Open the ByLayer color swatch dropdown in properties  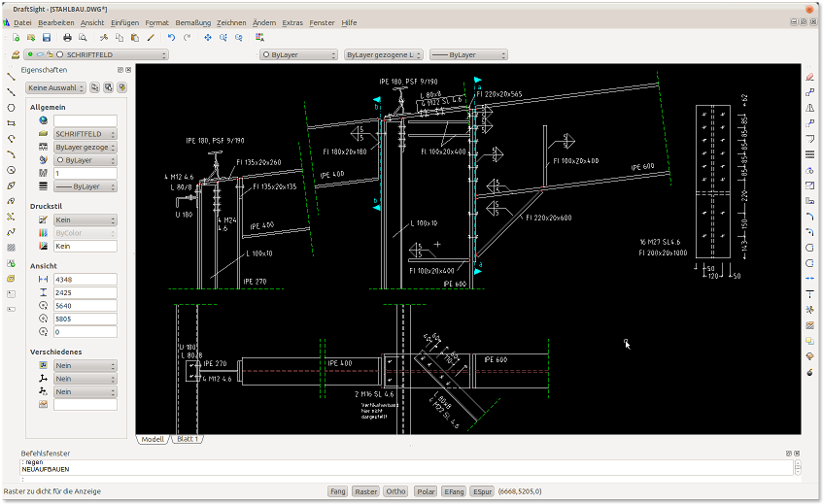[x=86, y=159]
